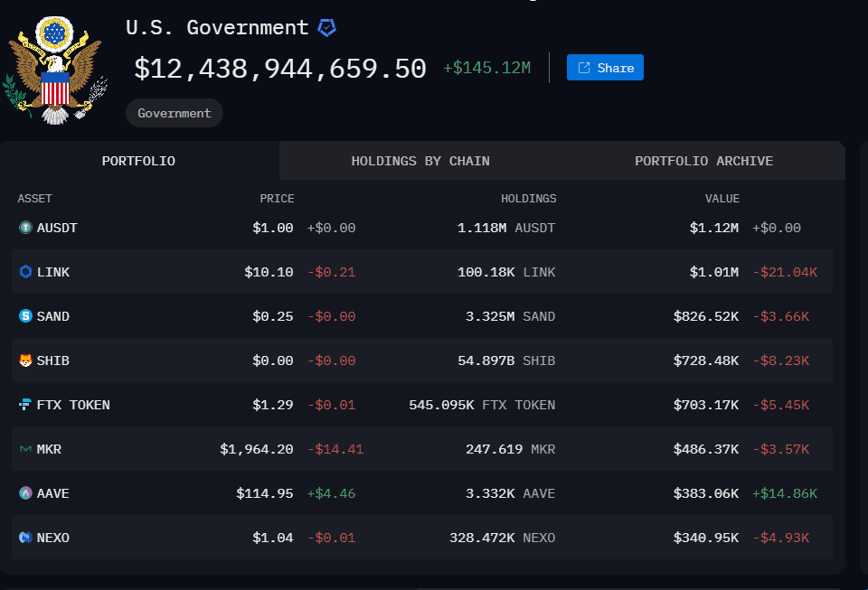Click the HOLDINGS column header
868x590 pixels.
[x=529, y=198]
